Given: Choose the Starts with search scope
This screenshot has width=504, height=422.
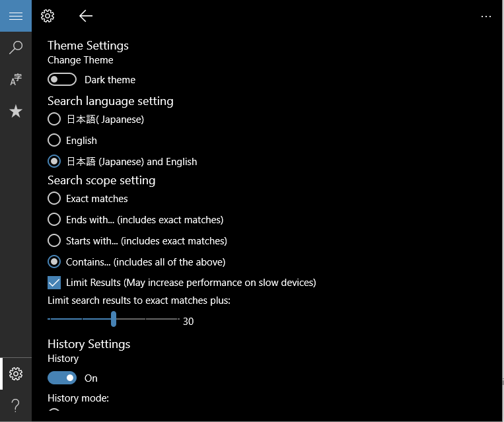Looking at the screenshot, I should (x=54, y=241).
